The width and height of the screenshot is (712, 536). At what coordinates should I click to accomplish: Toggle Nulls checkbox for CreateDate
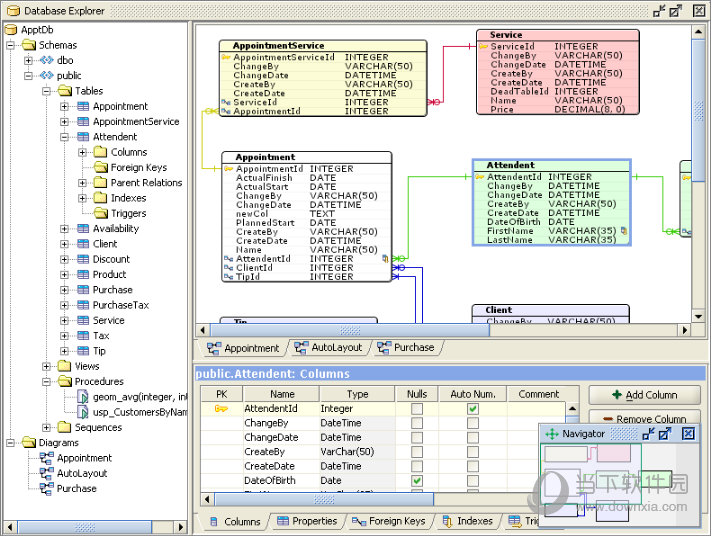click(417, 467)
